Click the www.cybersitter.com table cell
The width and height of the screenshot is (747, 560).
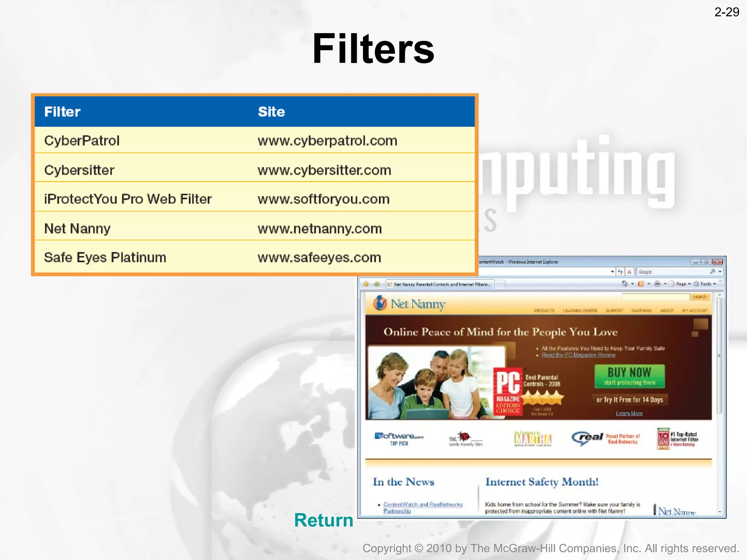324,170
